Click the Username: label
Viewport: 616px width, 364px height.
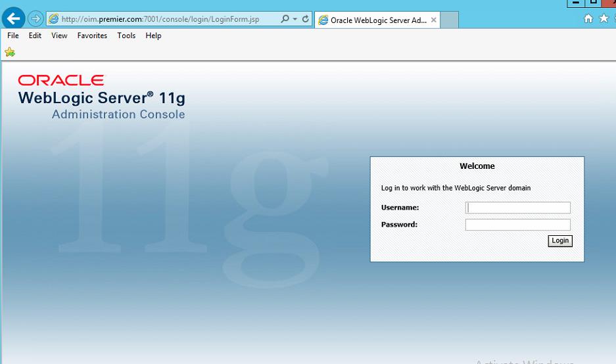point(400,208)
